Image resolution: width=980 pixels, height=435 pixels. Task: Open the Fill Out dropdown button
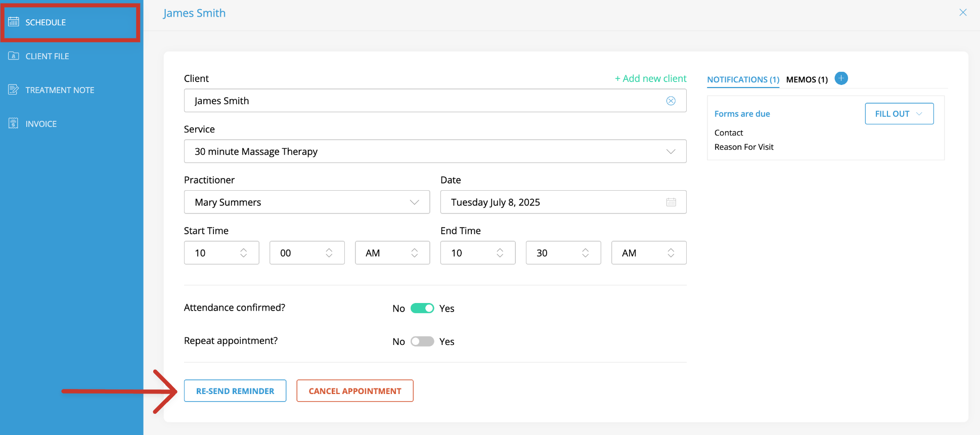point(899,114)
